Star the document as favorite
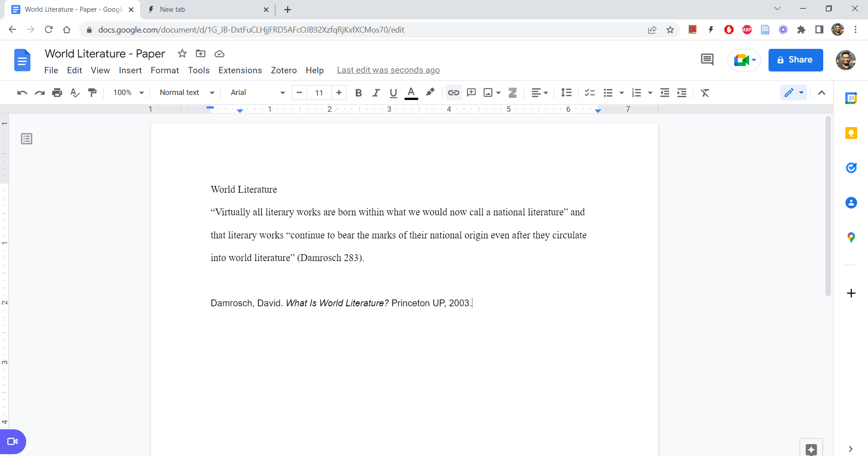This screenshot has height=456, width=868. (x=182, y=53)
